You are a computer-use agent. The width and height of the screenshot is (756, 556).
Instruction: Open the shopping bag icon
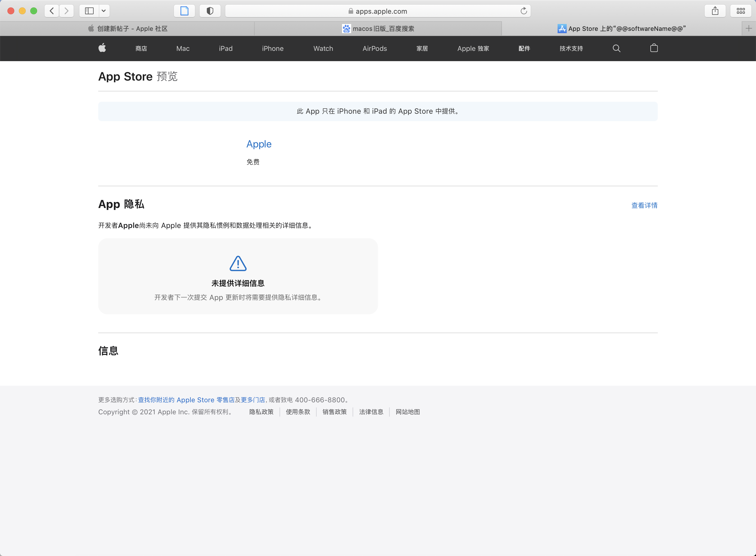coord(654,48)
